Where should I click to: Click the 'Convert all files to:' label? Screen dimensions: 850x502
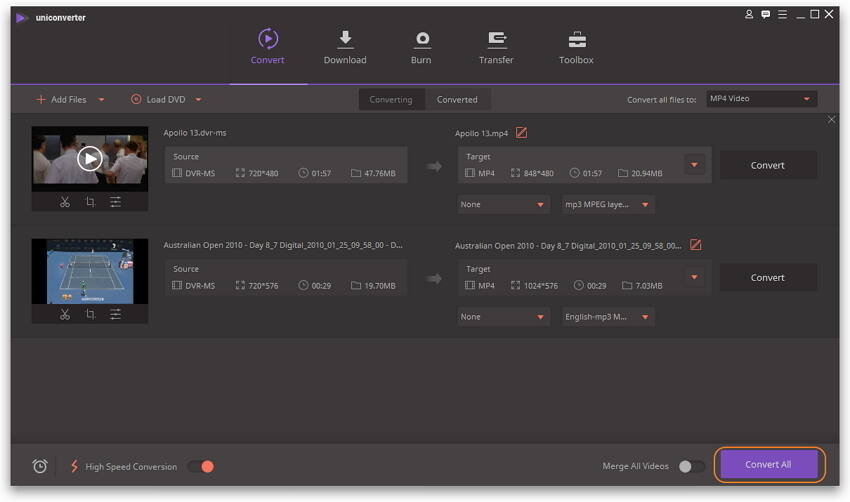click(x=661, y=100)
